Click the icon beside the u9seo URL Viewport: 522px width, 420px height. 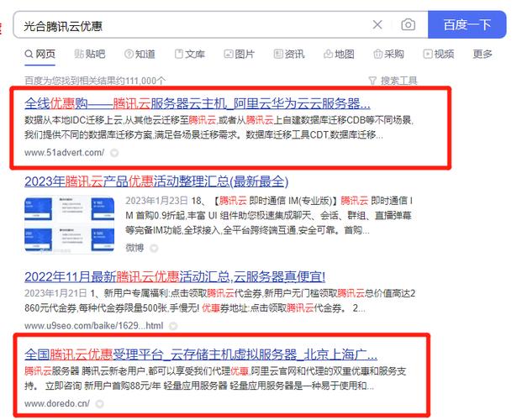173,326
